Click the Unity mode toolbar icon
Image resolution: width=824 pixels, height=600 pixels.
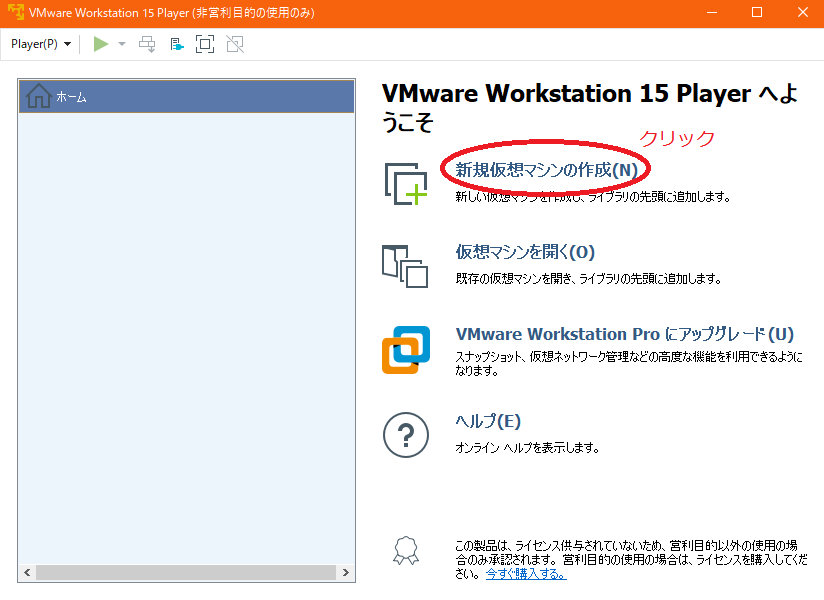234,44
